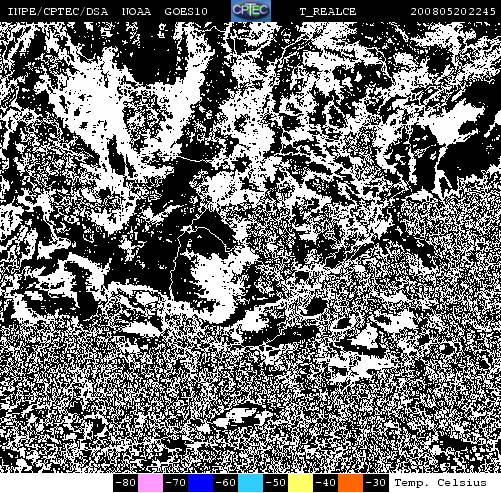Click the 200805202245 timestamp

tap(453, 12)
